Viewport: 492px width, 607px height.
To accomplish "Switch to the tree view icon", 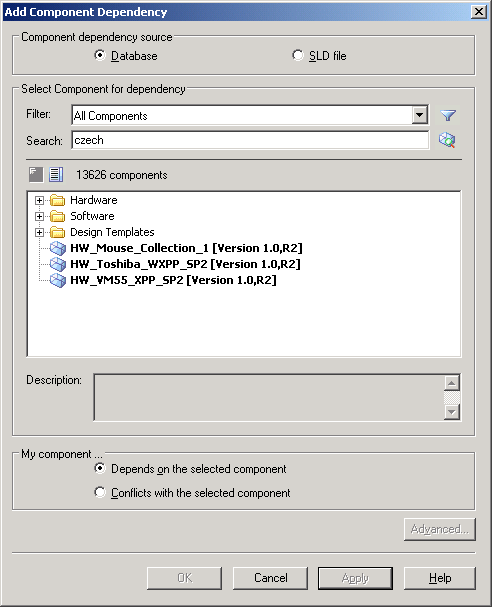I will click(36, 175).
